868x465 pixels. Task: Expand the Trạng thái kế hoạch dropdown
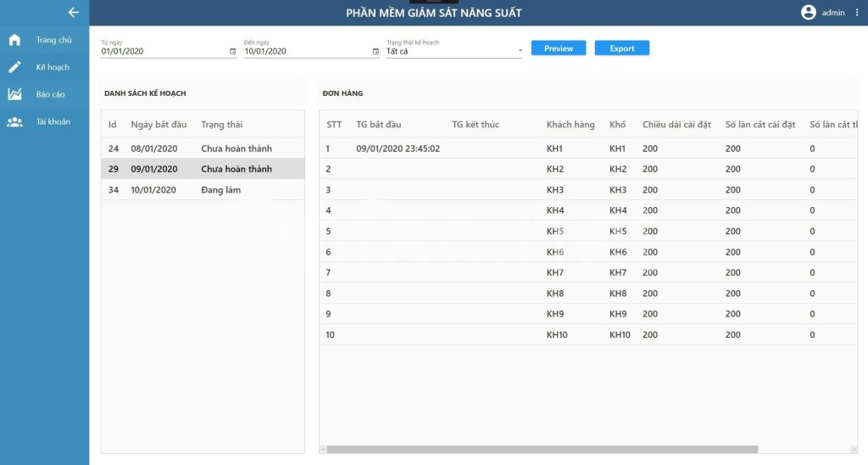coord(520,52)
